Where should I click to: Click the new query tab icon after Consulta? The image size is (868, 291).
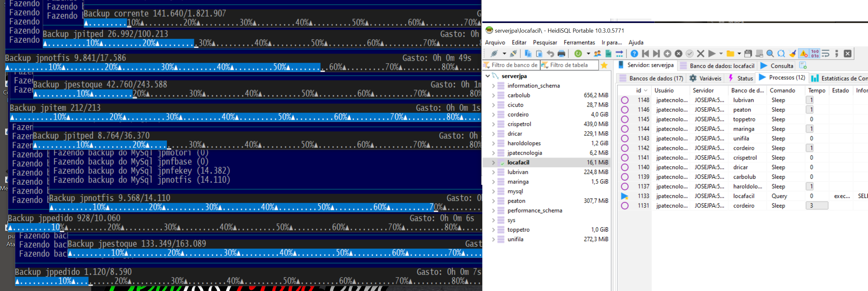click(803, 65)
